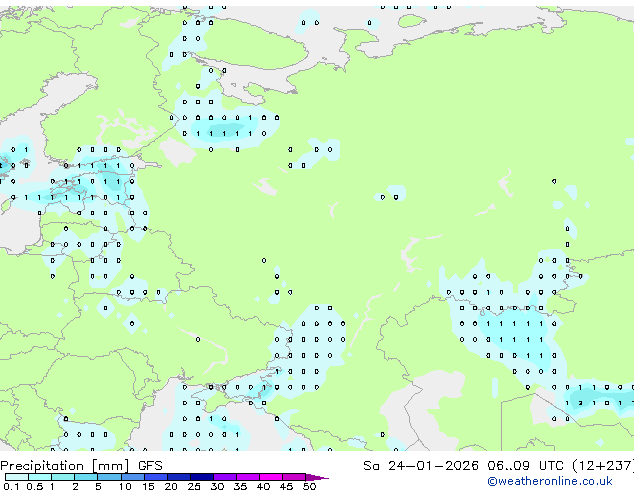The width and height of the screenshot is (634, 490).
Task: Click the weatheronline.co.uk copyright link
Action: [549, 481]
